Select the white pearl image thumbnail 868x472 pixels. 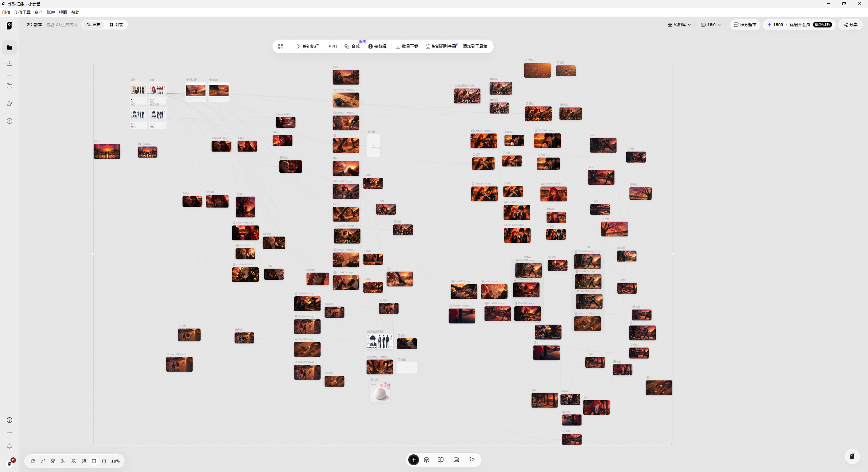[380, 392]
